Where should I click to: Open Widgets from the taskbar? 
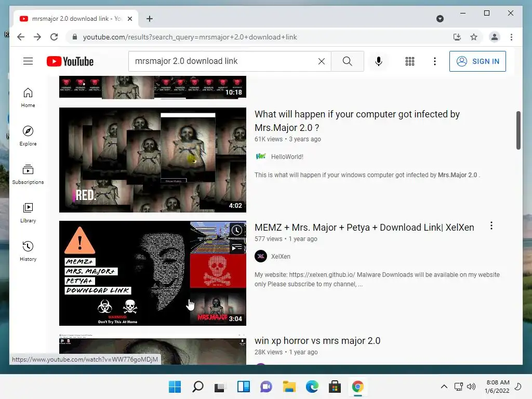(x=243, y=387)
